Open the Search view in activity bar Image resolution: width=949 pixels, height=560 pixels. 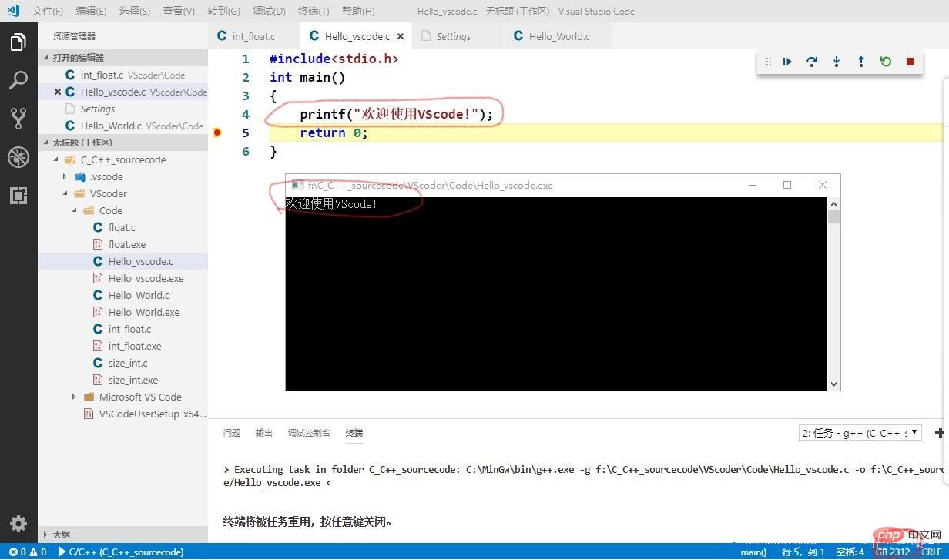18,80
